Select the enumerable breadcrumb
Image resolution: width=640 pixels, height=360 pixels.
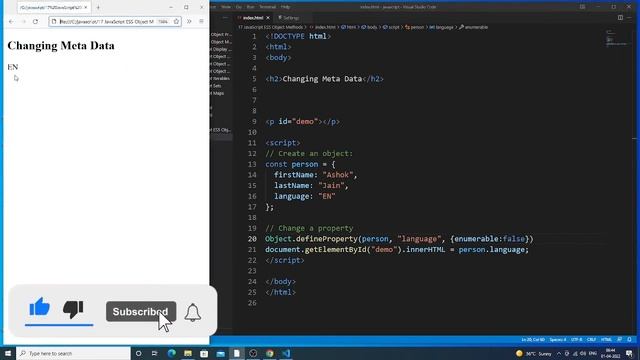coord(473,27)
